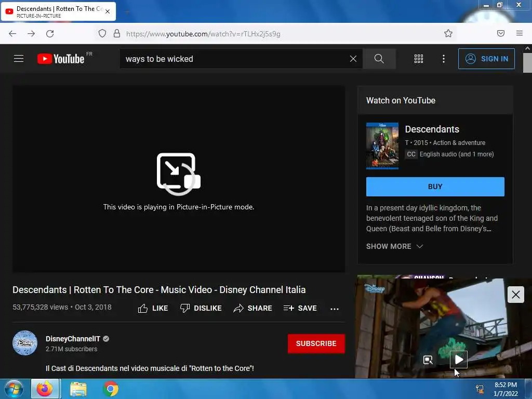Viewport: 532px width, 399px height.
Task: Go to the YouTube home logo
Action: [x=61, y=59]
